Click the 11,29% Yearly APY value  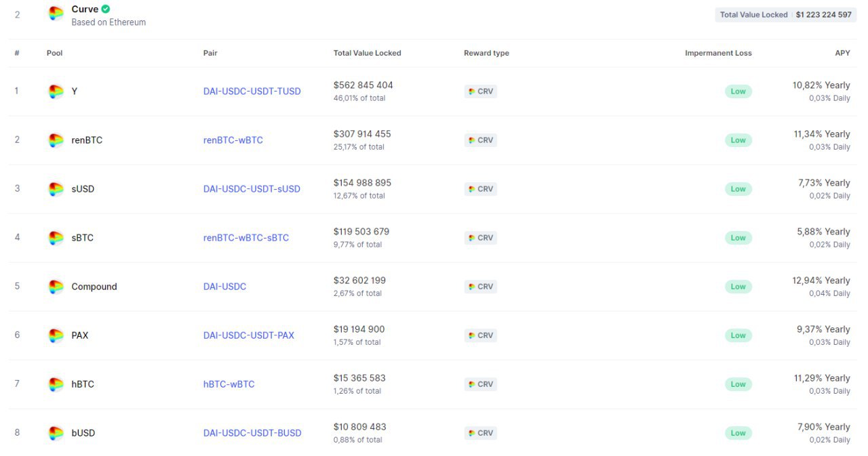point(822,378)
